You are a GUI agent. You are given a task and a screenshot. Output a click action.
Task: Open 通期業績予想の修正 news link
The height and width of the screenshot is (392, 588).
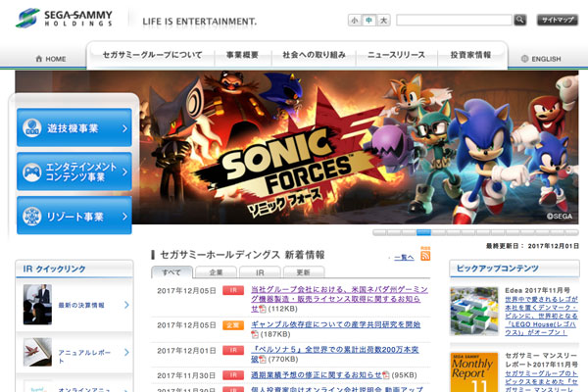(x=317, y=374)
